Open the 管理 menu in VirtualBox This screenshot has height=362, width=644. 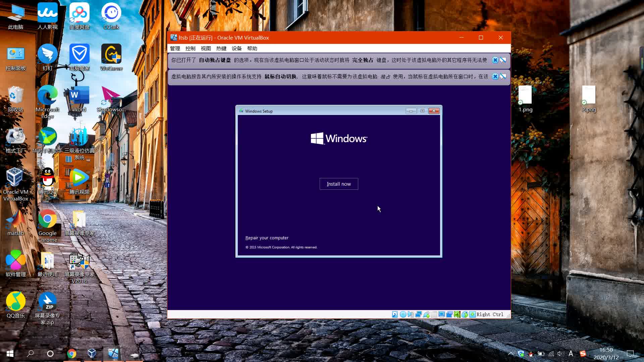pyautogui.click(x=175, y=48)
